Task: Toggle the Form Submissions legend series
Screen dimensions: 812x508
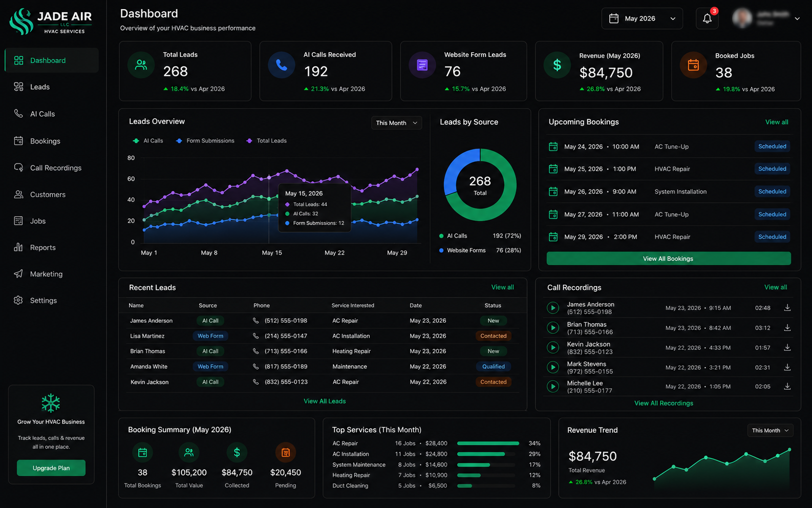Action: [x=205, y=141]
